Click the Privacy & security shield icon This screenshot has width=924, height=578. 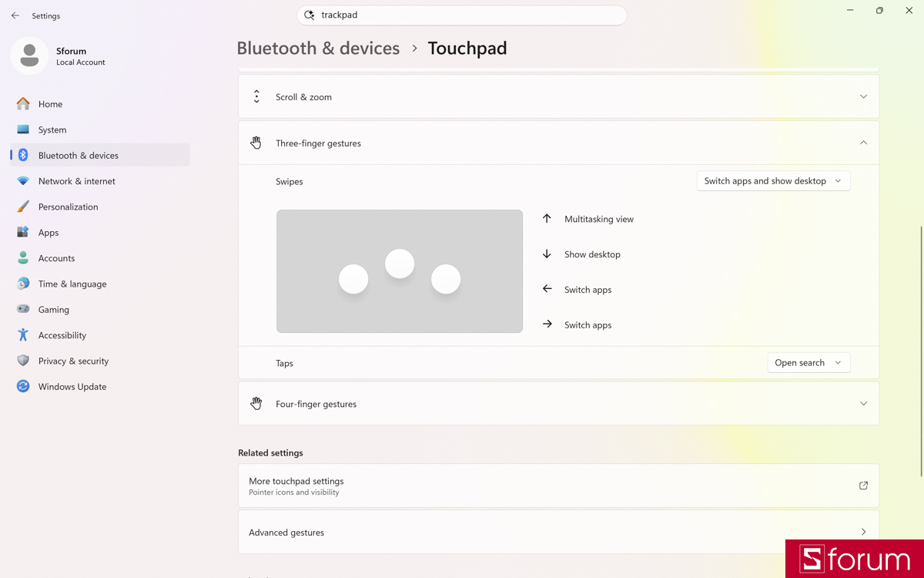pyautogui.click(x=23, y=361)
